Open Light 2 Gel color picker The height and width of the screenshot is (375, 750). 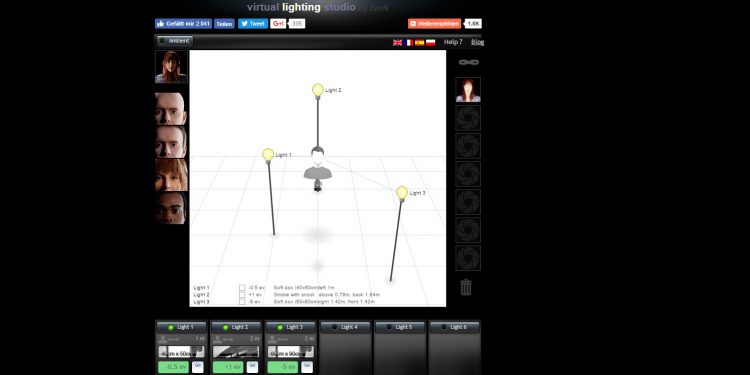click(253, 367)
